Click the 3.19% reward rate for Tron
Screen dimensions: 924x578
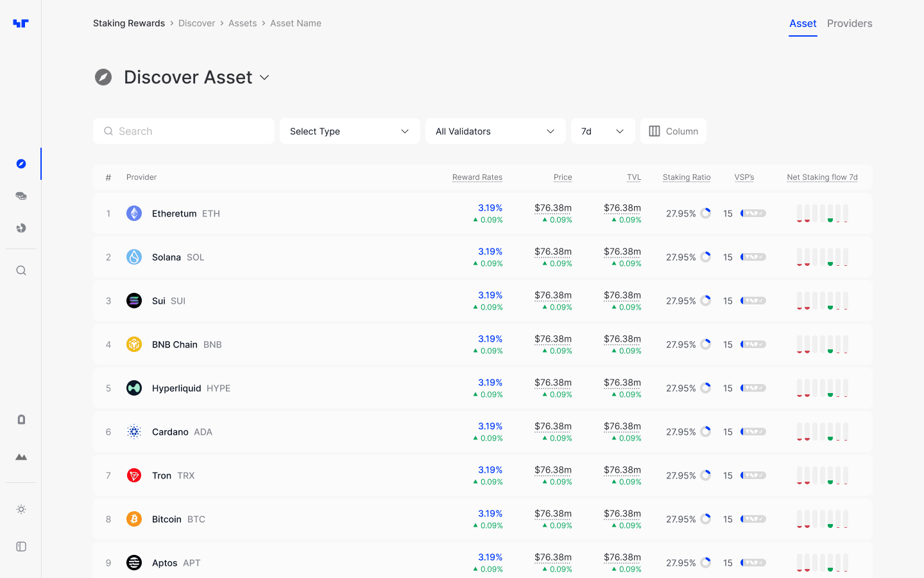coord(490,469)
